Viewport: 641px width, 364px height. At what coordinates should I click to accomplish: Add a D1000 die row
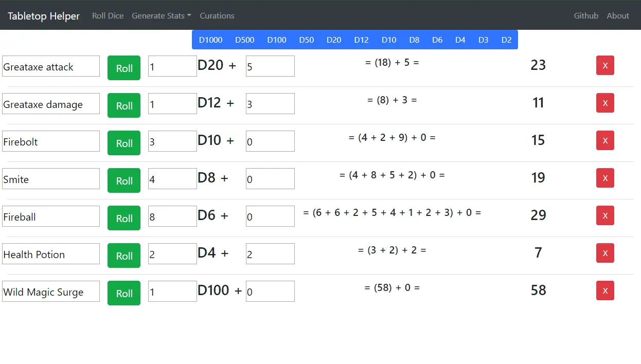pyautogui.click(x=211, y=40)
